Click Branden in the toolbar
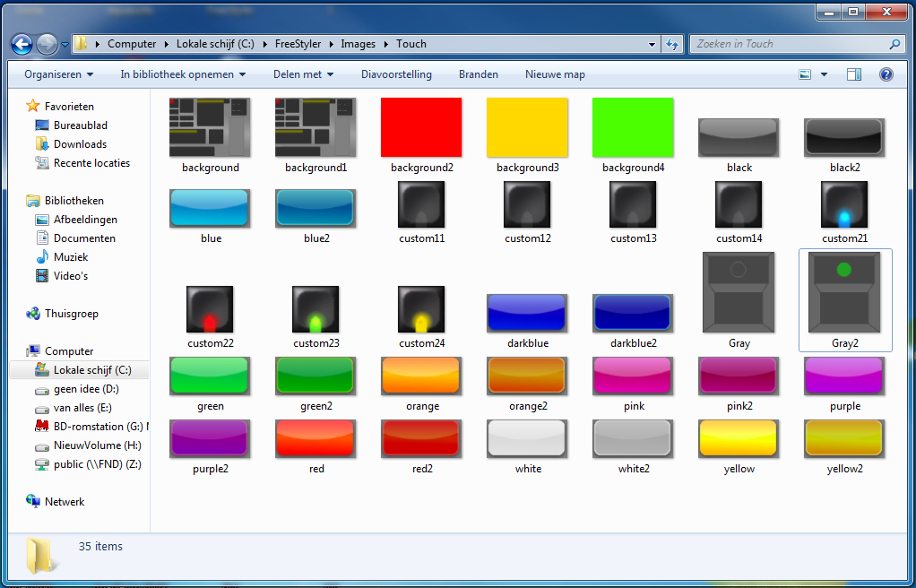Viewport: 916px width, 588px height. [479, 74]
